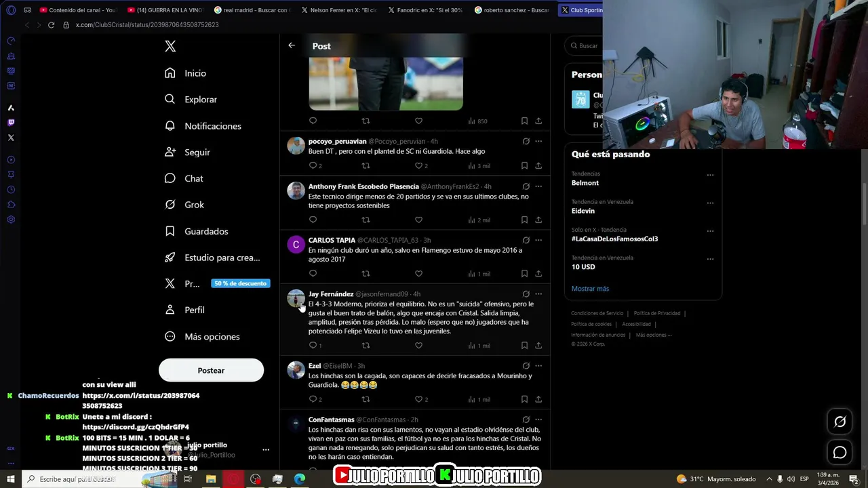
Task: Ask Grok about pocoyo_peruavian's comment
Action: point(526,142)
